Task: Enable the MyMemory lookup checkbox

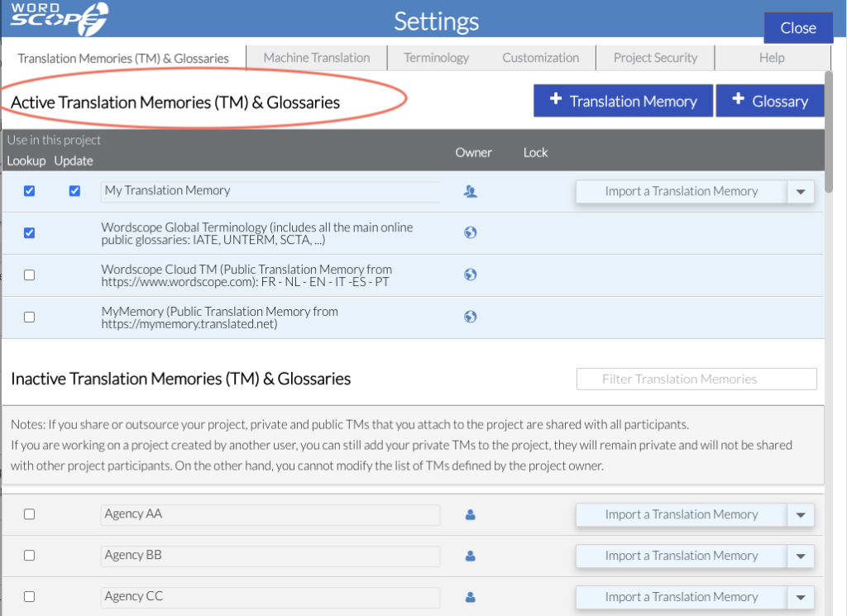Action: [30, 317]
